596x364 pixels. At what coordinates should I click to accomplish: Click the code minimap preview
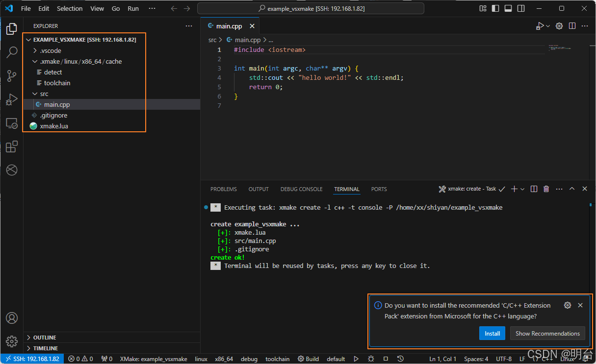click(x=560, y=48)
